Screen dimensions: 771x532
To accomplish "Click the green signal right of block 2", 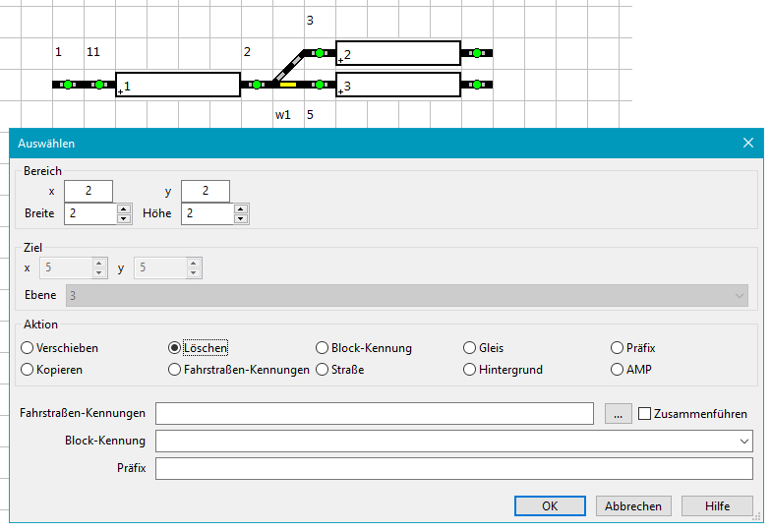I will click(477, 53).
